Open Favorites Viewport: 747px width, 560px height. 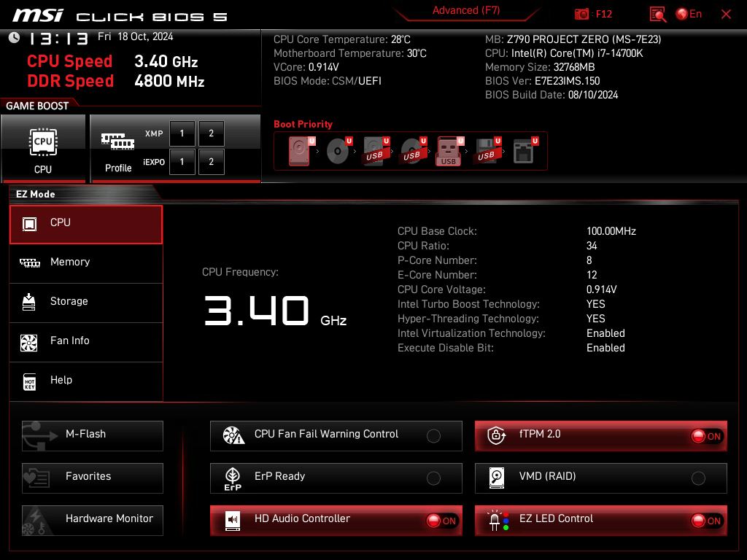click(x=93, y=478)
